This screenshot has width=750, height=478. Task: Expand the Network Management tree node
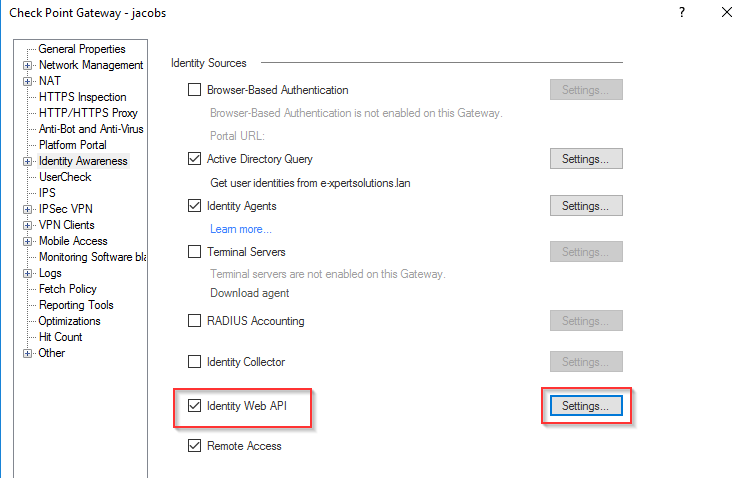(x=28, y=65)
